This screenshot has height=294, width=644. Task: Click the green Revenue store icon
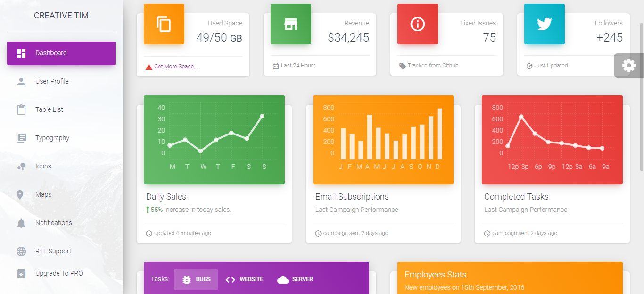point(290,24)
